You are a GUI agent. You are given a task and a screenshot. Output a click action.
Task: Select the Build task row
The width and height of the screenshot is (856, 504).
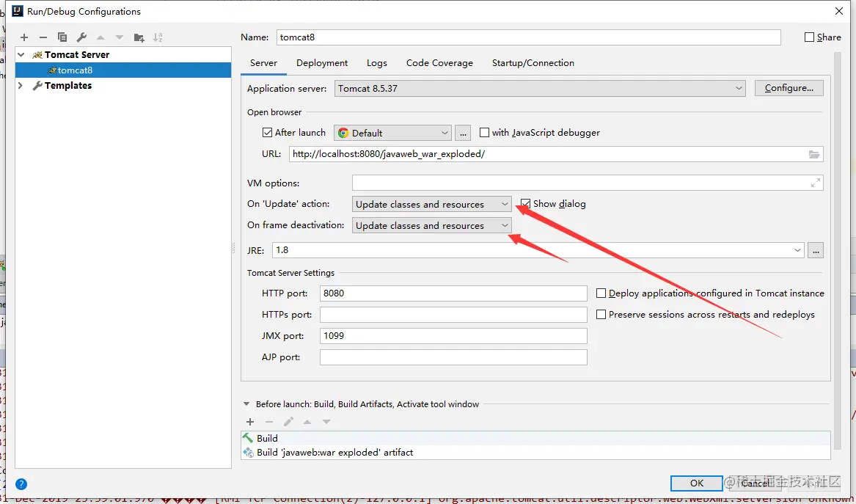[535, 438]
